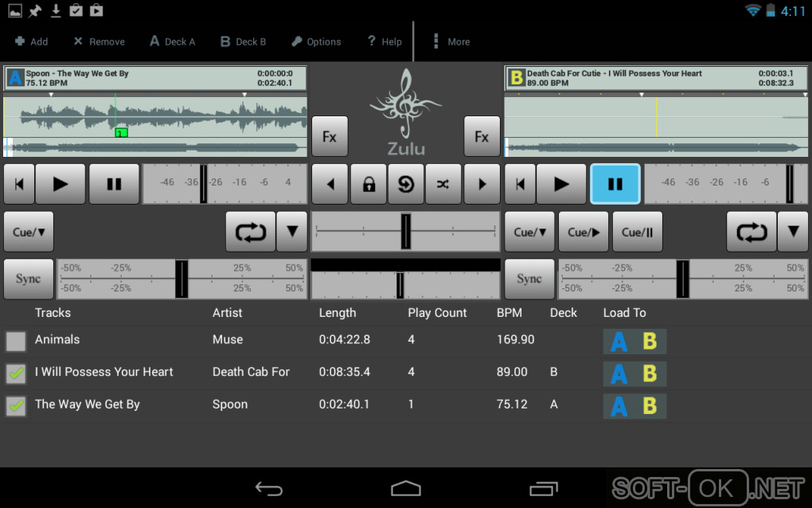Load Animals to Deck B
The image size is (812, 508).
tap(650, 342)
